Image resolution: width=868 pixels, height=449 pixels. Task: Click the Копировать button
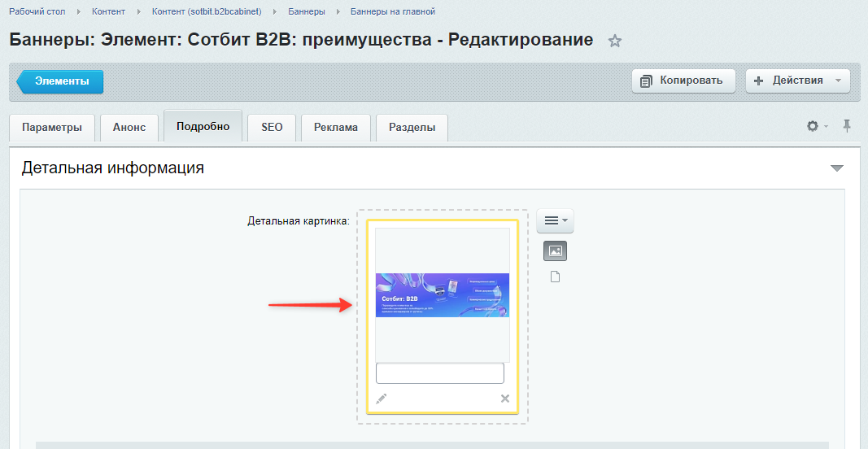683,81
